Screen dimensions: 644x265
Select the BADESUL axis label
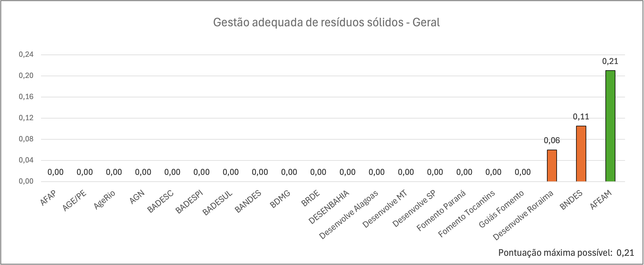[x=217, y=203]
